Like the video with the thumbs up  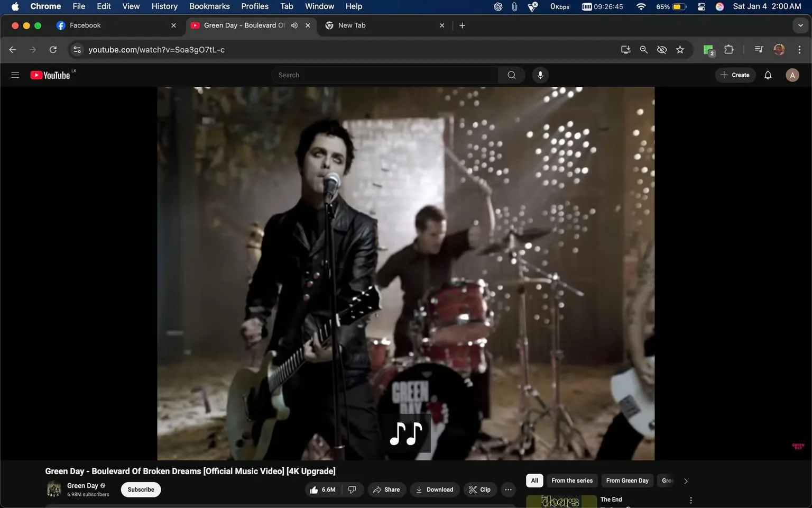point(316,489)
